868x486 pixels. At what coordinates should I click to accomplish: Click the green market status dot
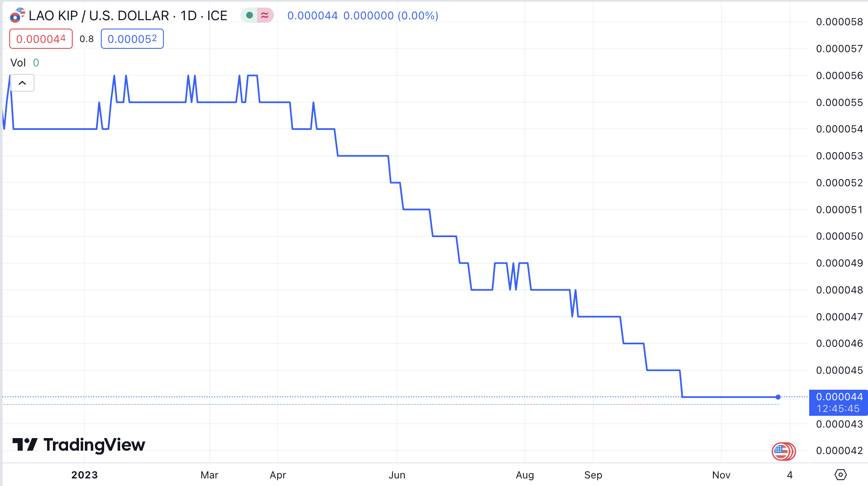point(249,16)
